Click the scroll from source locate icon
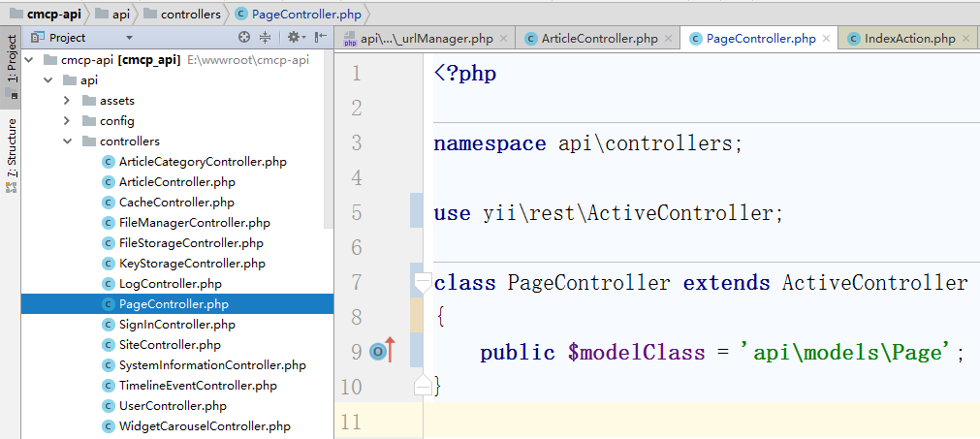The width and height of the screenshot is (980, 439). [244, 38]
